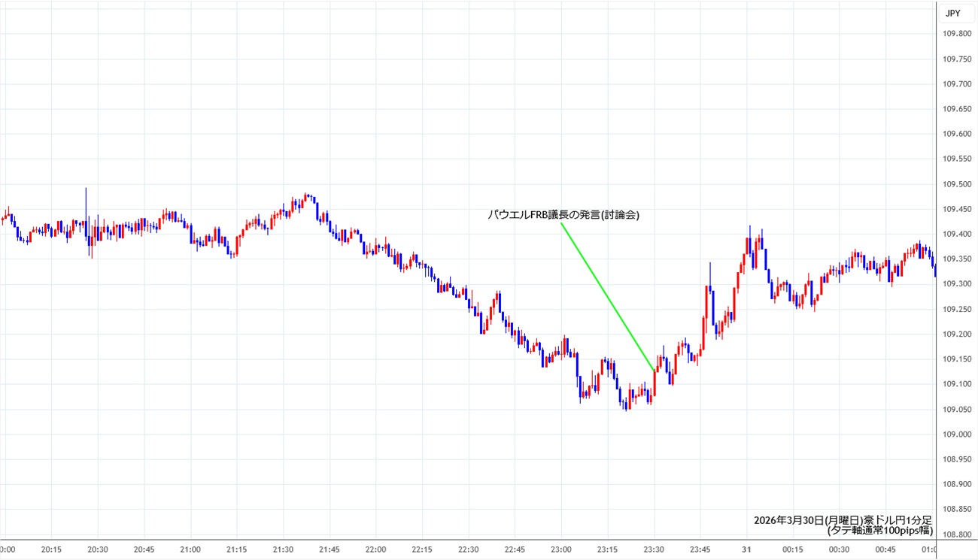Click the 109.650 price axis label
This screenshot has height=560, width=978.
957,109
